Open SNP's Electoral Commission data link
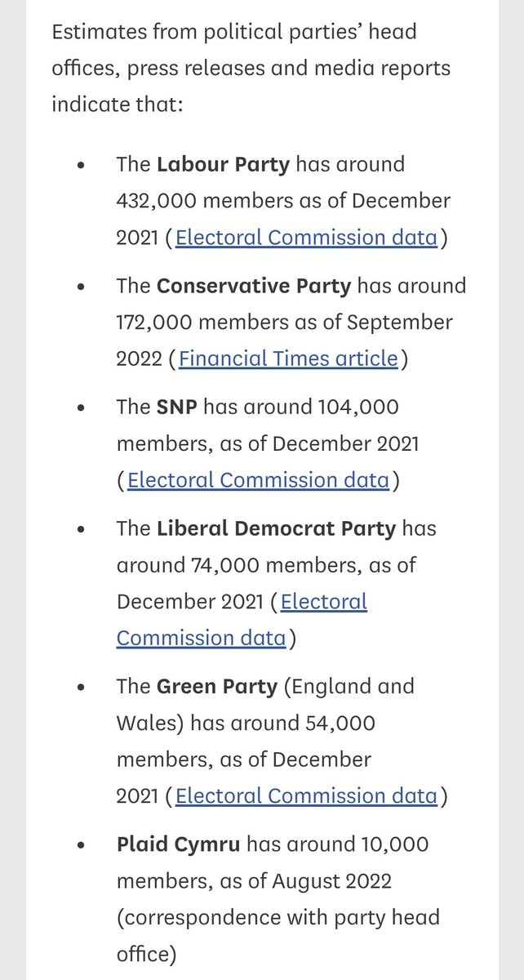Viewport: 524px width, 980px height. (258, 479)
